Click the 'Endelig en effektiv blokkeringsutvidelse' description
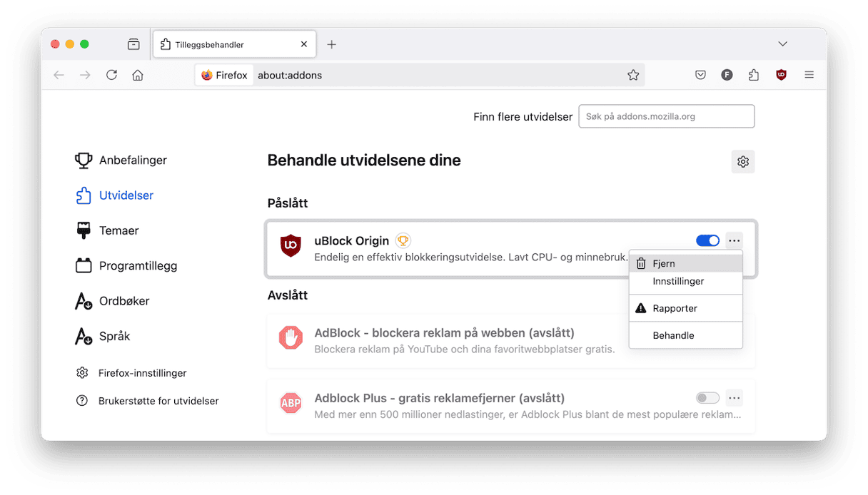Screen dimensions: 868x495 pyautogui.click(x=471, y=256)
